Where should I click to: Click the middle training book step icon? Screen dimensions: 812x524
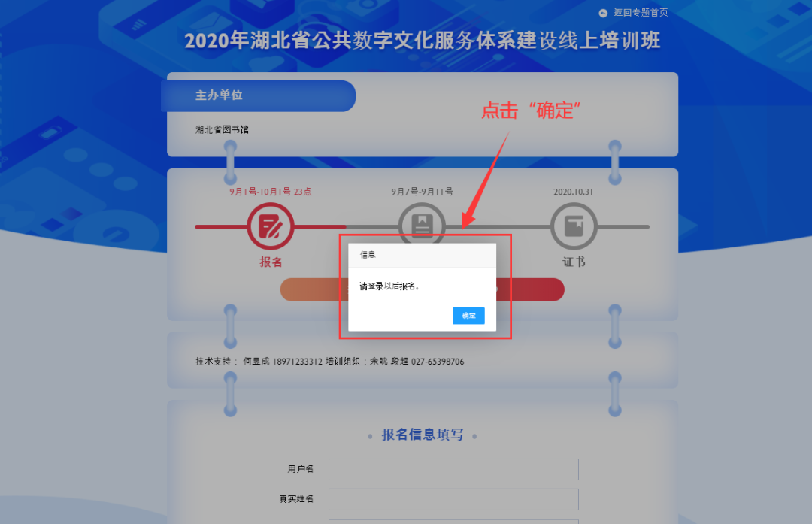[422, 223]
